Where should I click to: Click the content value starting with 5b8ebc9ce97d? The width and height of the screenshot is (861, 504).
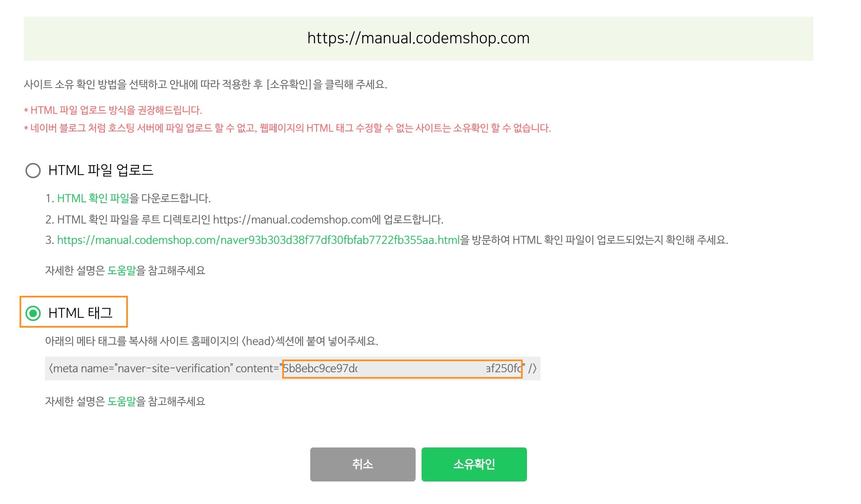tap(320, 368)
